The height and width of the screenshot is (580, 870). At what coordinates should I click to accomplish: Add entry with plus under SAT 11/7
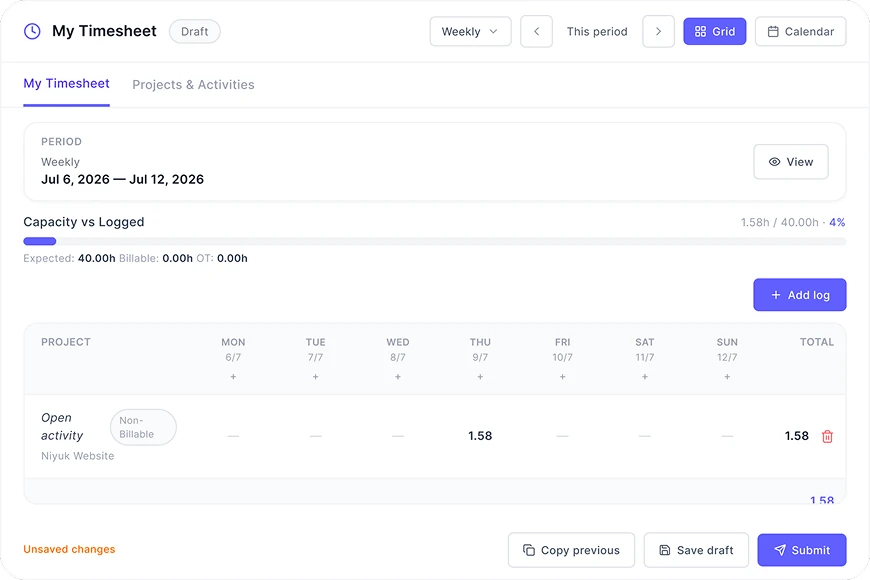645,377
